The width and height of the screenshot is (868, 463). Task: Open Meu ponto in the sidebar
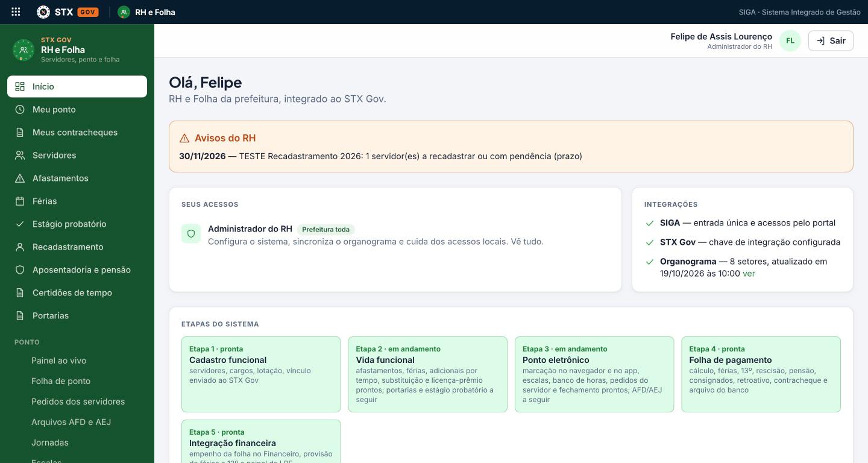click(77, 110)
